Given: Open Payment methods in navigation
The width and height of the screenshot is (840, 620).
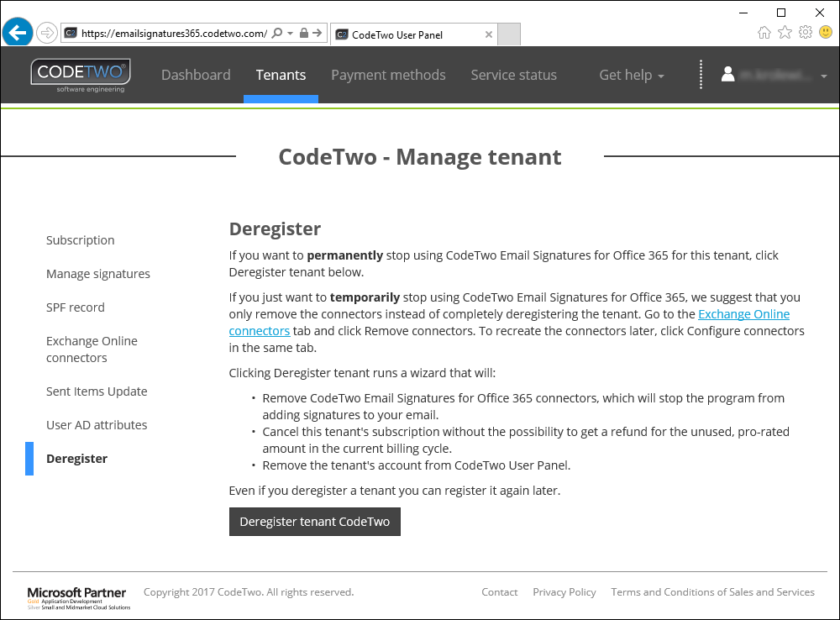Looking at the screenshot, I should pos(388,75).
